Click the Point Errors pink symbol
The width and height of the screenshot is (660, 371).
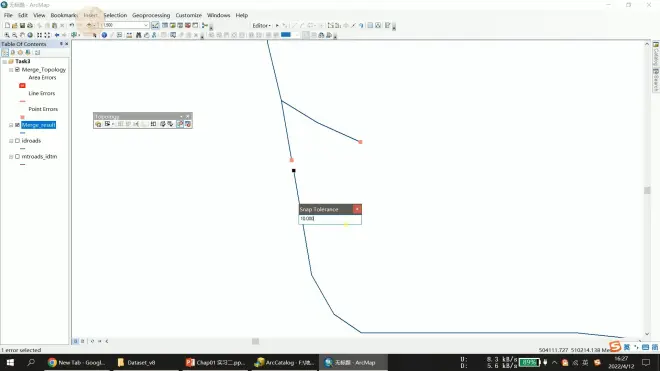click(x=22, y=117)
